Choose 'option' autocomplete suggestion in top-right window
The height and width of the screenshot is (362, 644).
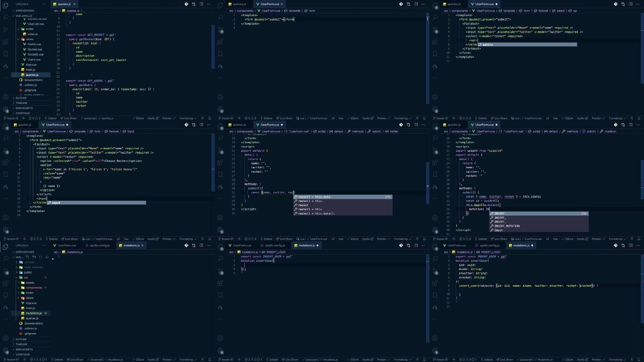527,45
